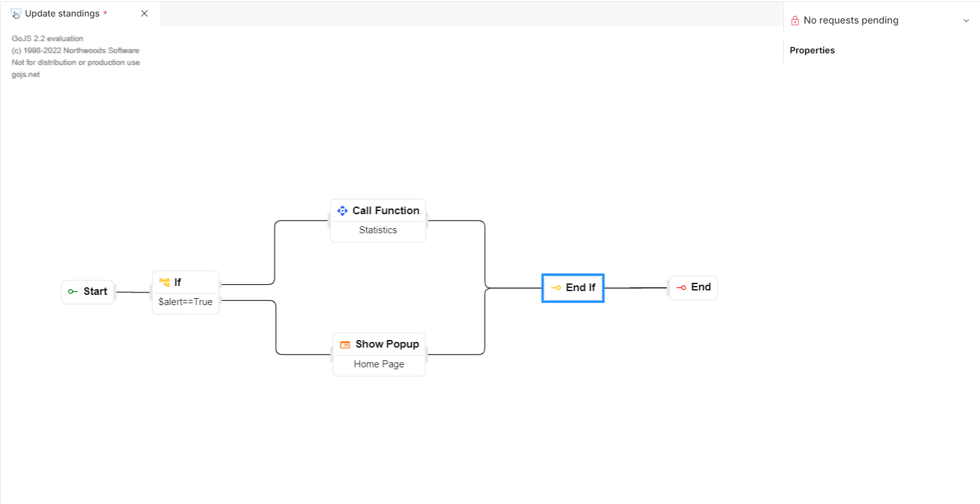This screenshot has width=980, height=504.
Task: Select the Statistics function label
Action: point(378,230)
